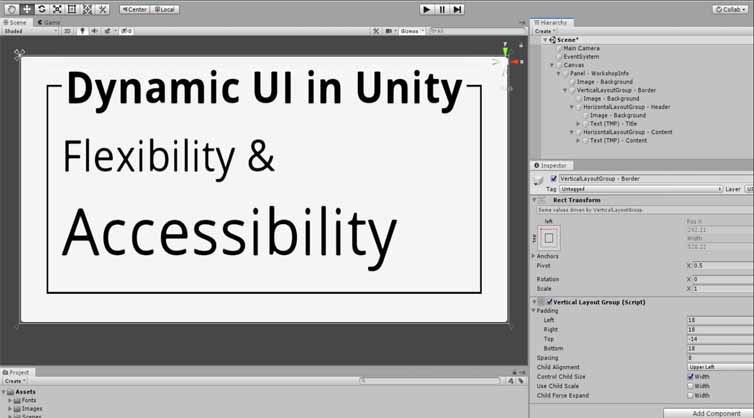Click the Scale X field
The width and height of the screenshot is (754, 418).
[x=723, y=289]
